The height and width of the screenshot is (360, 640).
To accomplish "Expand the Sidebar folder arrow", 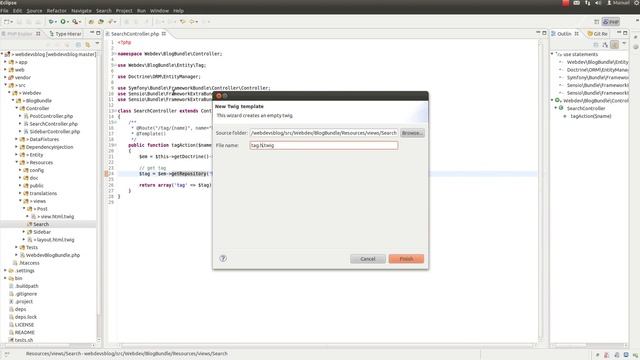I will (x=24, y=232).
